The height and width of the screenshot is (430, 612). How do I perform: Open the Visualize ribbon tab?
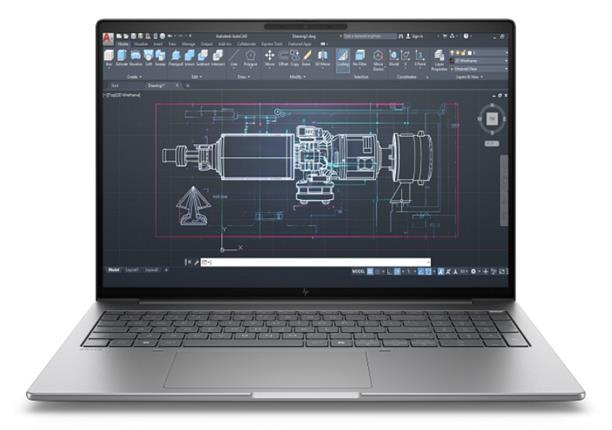[141, 44]
